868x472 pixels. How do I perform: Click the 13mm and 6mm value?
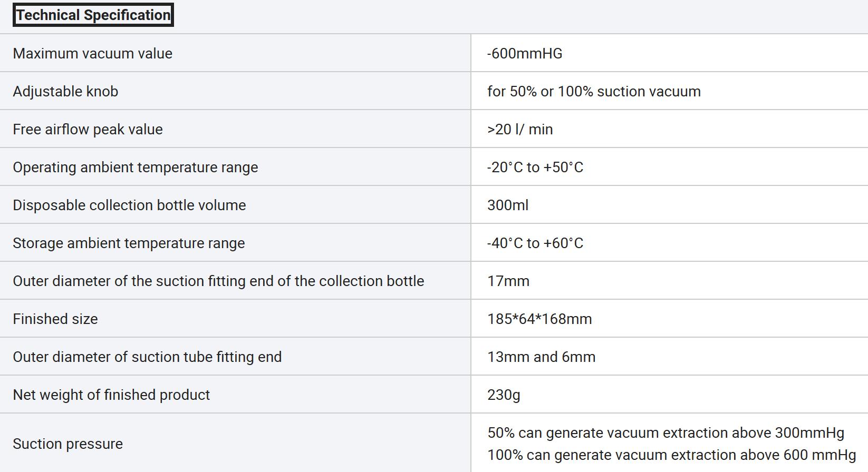tap(542, 357)
